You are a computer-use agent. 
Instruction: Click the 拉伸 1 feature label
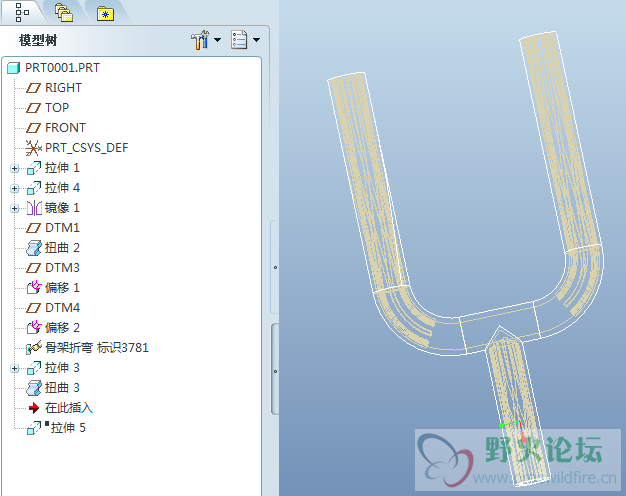click(62, 168)
